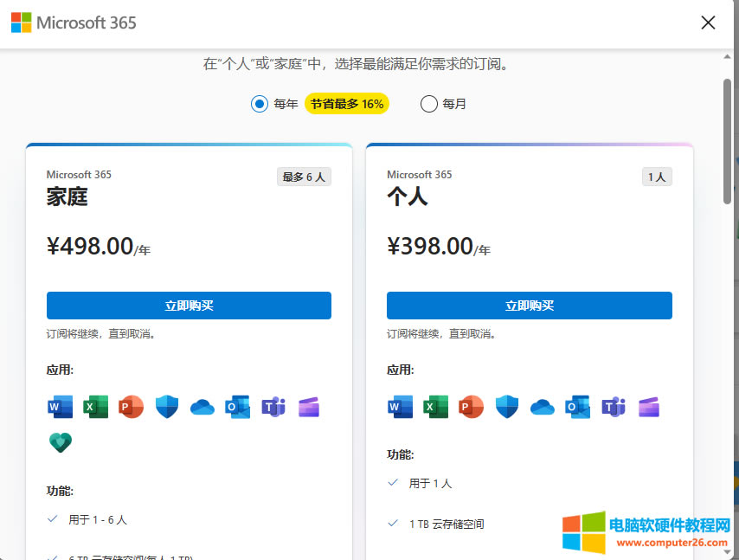Select the 每年 billing radio button
Screen dimensions: 739x560
pos(260,104)
